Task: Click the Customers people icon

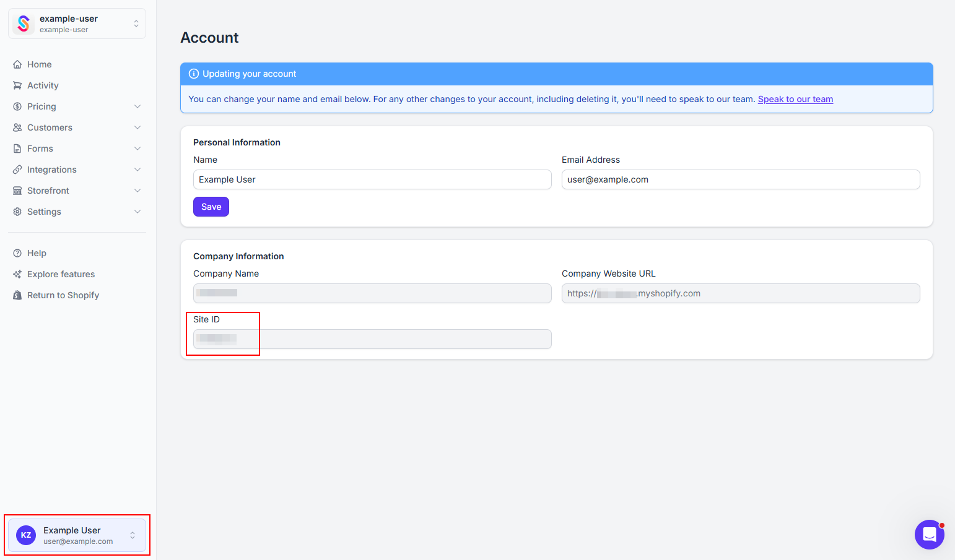Action: coord(17,127)
